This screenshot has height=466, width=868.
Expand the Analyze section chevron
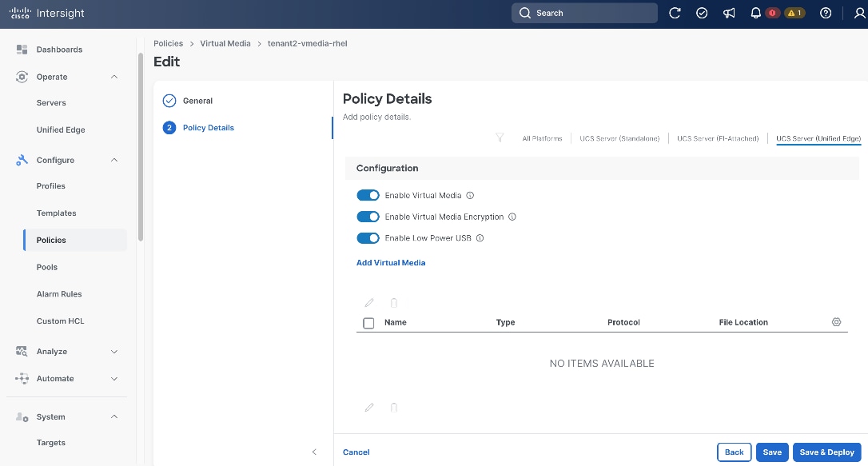[114, 352]
